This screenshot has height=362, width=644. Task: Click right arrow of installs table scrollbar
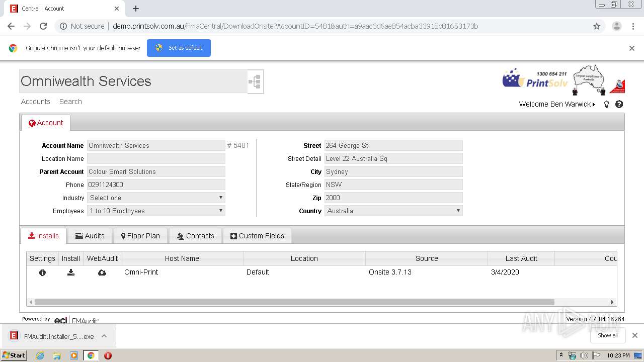[612, 302]
